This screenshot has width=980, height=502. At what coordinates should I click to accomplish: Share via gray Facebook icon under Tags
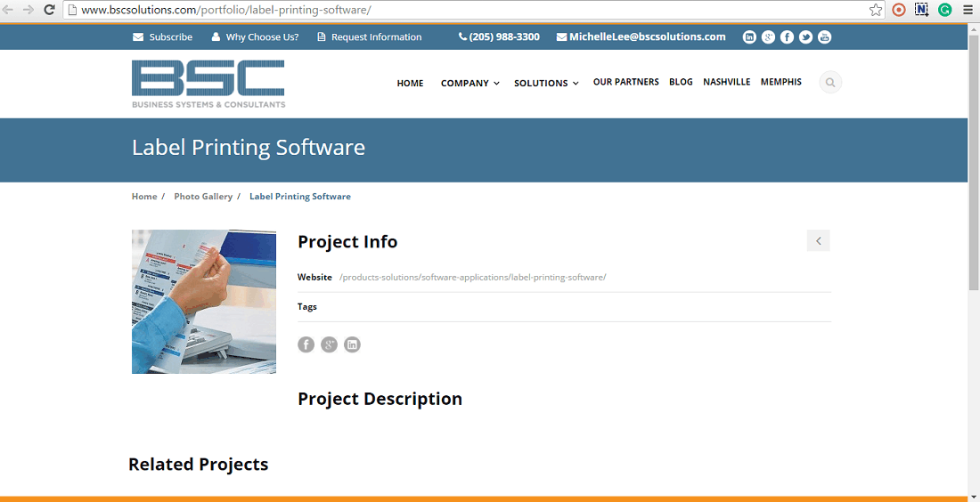pos(306,344)
